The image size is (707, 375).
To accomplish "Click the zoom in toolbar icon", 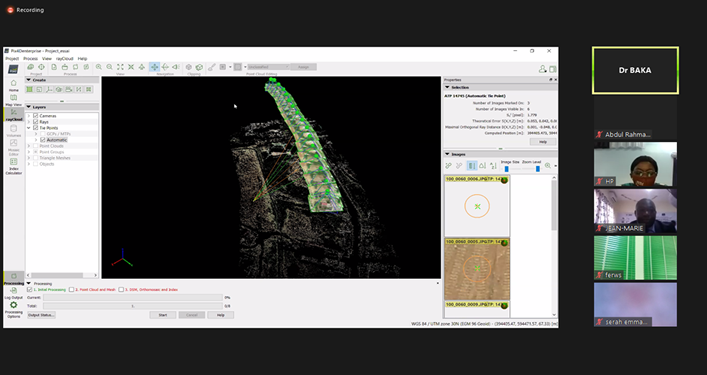I will tap(99, 67).
